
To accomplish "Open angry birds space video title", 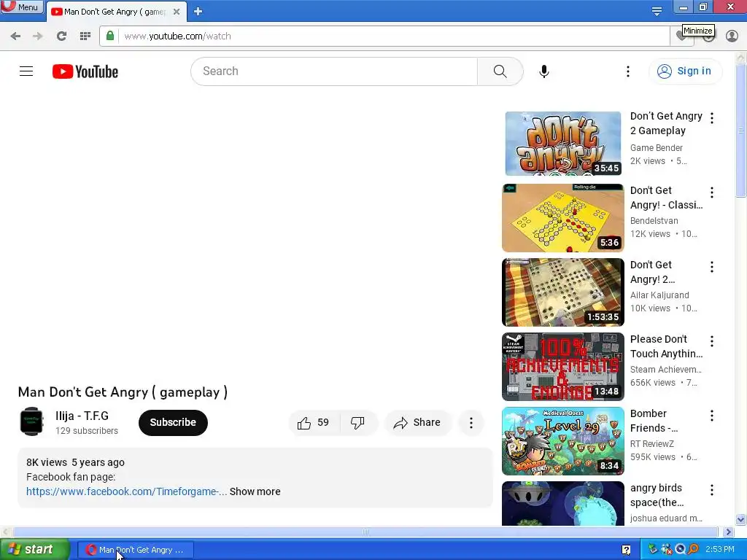I will (657, 495).
